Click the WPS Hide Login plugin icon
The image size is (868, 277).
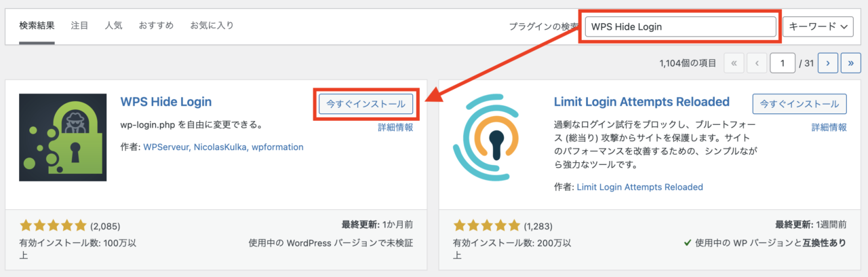pos(63,137)
